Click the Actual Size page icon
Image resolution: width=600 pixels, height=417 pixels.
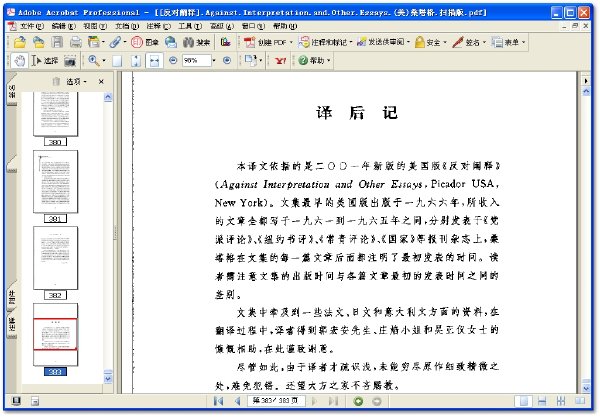pos(117,61)
